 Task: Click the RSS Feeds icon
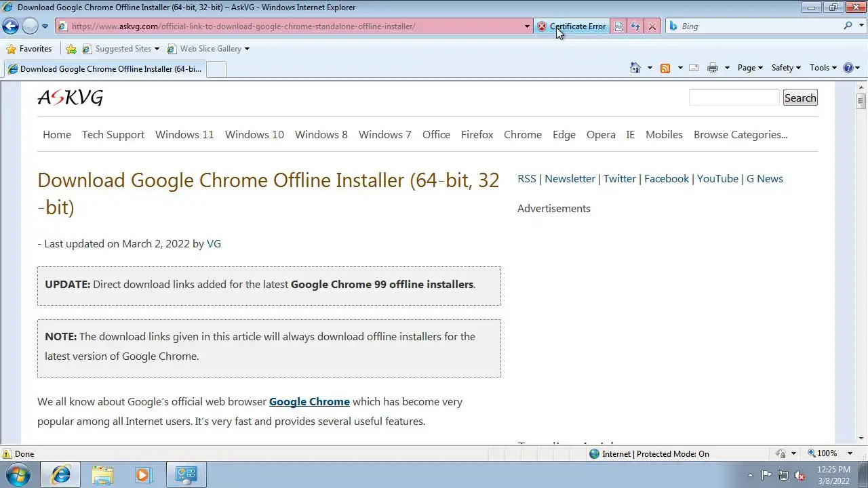665,68
